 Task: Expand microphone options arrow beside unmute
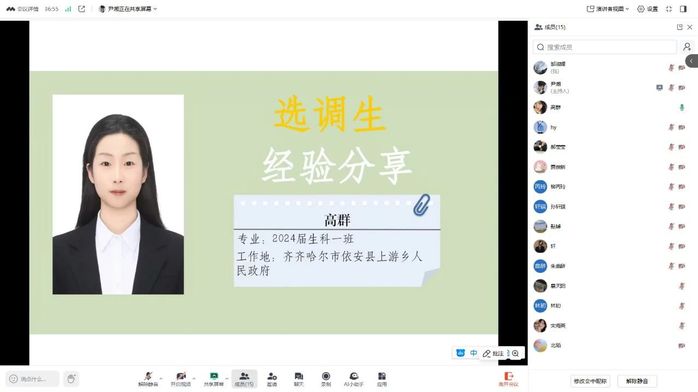(x=161, y=379)
